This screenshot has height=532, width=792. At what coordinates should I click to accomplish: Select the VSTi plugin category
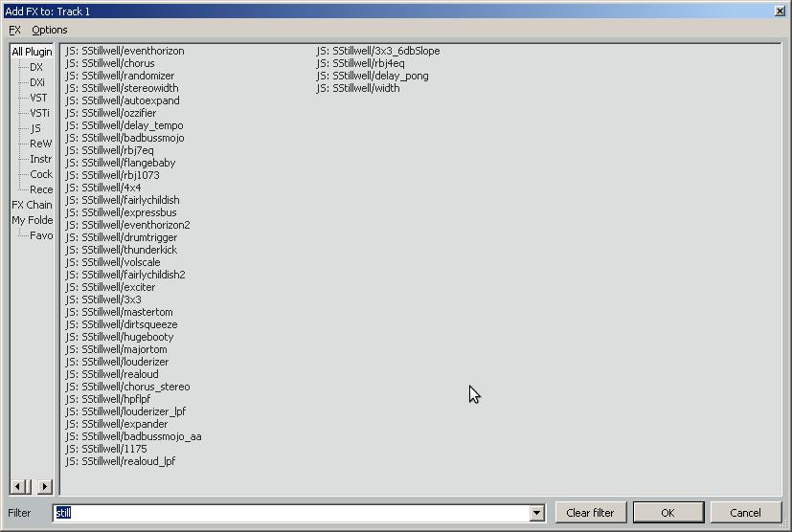[x=40, y=113]
